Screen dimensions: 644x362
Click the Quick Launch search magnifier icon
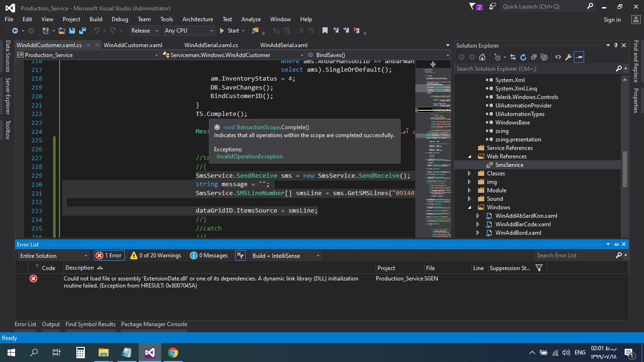(x=590, y=7)
